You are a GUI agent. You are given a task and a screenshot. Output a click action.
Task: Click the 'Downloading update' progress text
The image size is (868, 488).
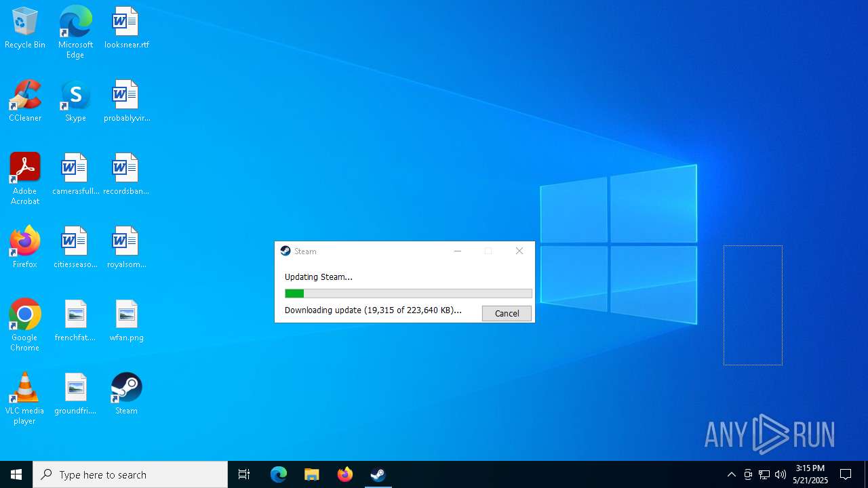tap(373, 310)
